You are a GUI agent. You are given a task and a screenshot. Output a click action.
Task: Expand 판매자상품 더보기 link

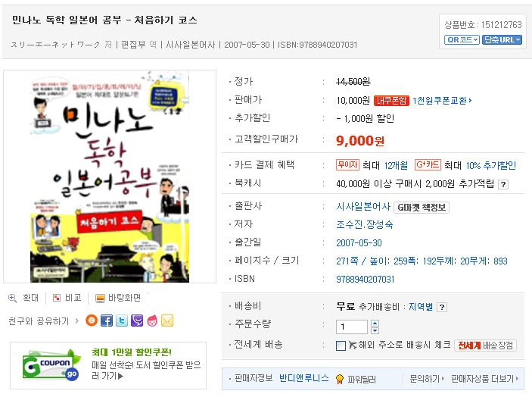coord(485,379)
